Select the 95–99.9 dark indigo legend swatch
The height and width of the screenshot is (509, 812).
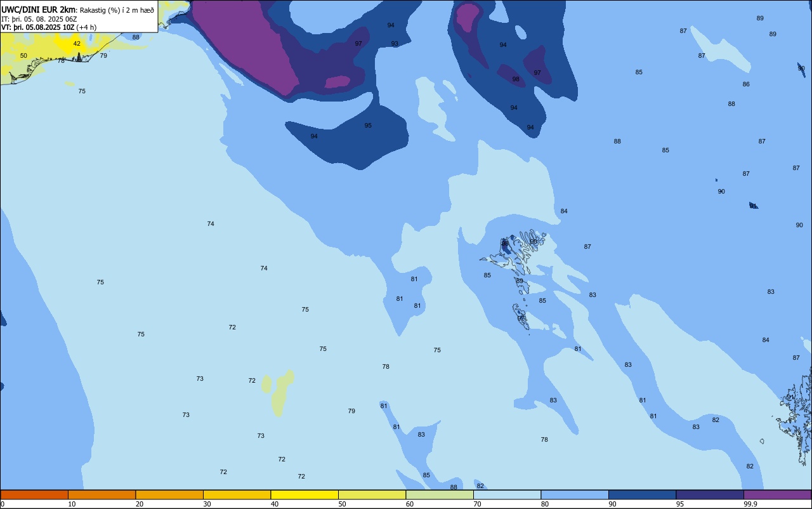click(710, 494)
